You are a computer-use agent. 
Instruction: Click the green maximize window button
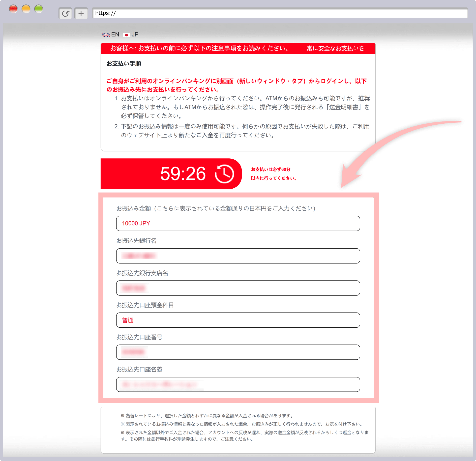(x=39, y=9)
